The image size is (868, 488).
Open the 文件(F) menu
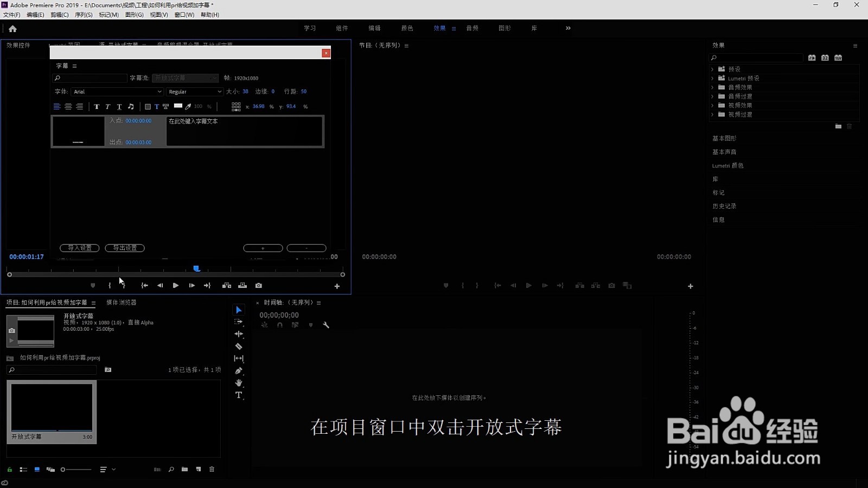12,15
